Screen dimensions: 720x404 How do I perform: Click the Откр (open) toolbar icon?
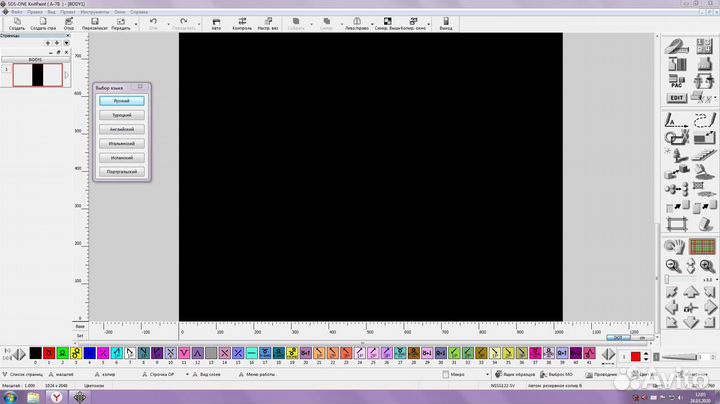pyautogui.click(x=69, y=24)
